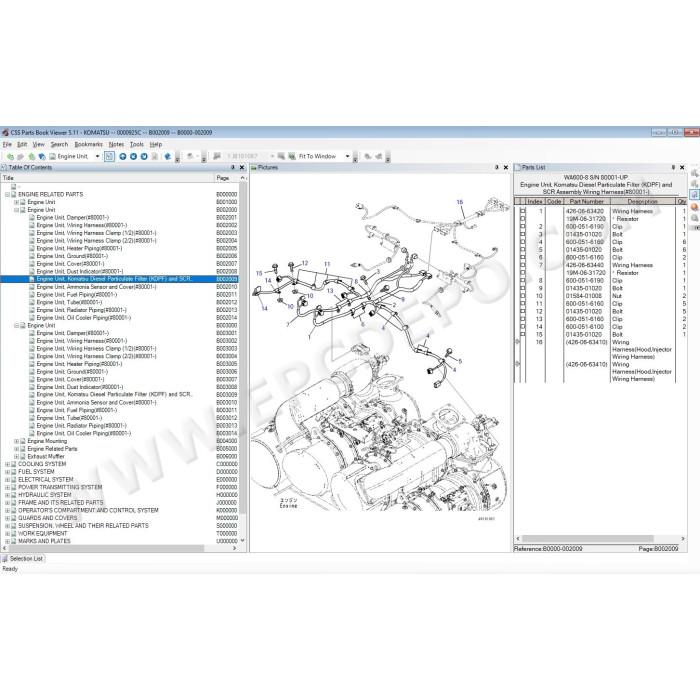This screenshot has height=700, width=700.
Task: Open the Bookmarks menu
Action: tap(88, 145)
